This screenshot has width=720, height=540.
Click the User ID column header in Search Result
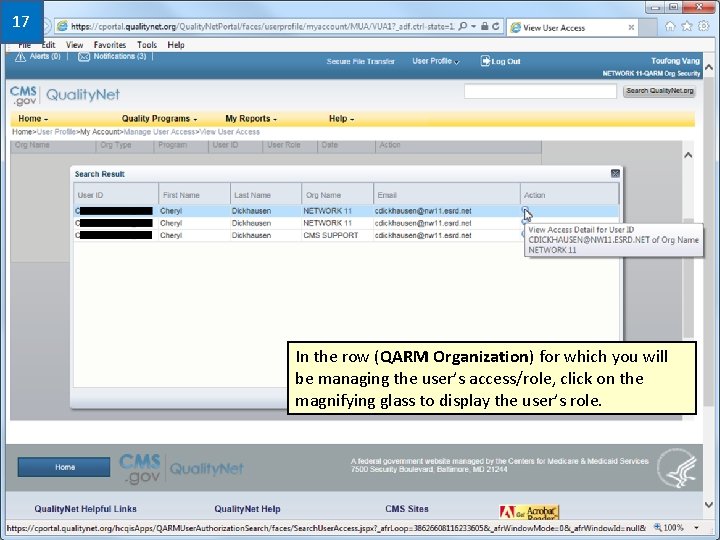point(116,195)
